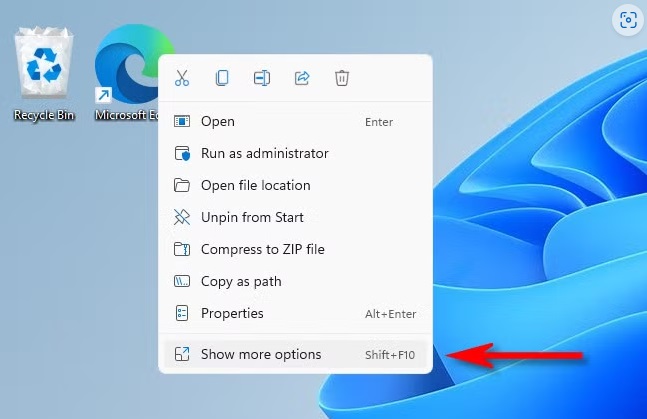Click the shield icon beside Run as administrator
Viewport: 647px width, 419px height.
182,154
